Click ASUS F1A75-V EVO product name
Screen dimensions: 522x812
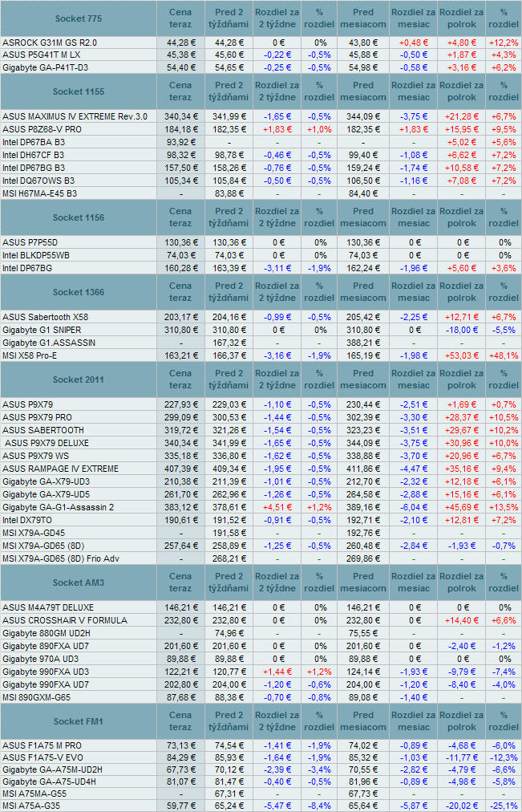[42, 757]
